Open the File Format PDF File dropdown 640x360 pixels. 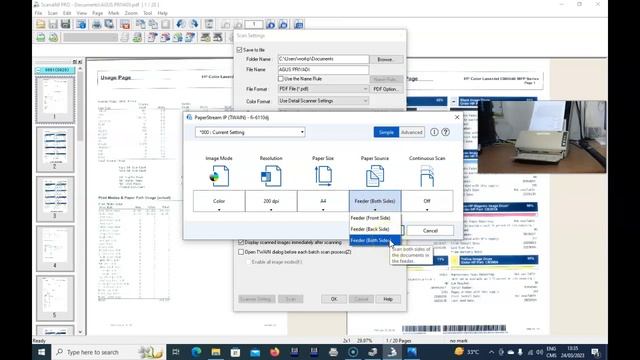pyautogui.click(x=323, y=89)
